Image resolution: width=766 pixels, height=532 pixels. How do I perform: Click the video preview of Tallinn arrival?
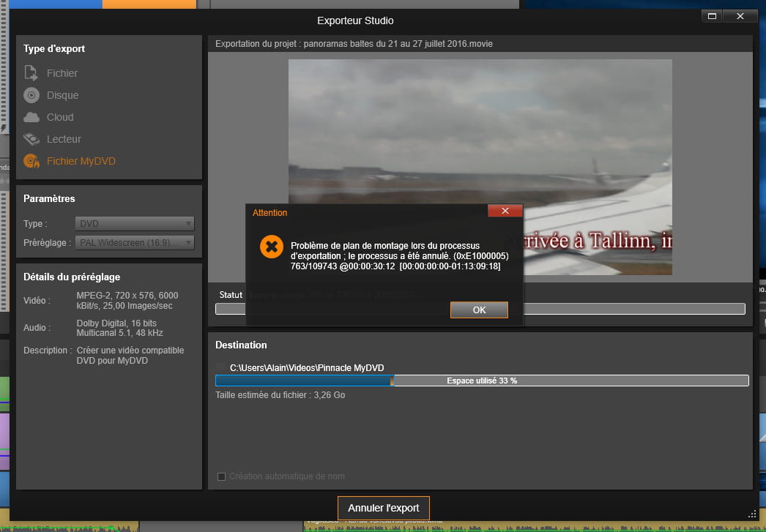tap(480, 167)
